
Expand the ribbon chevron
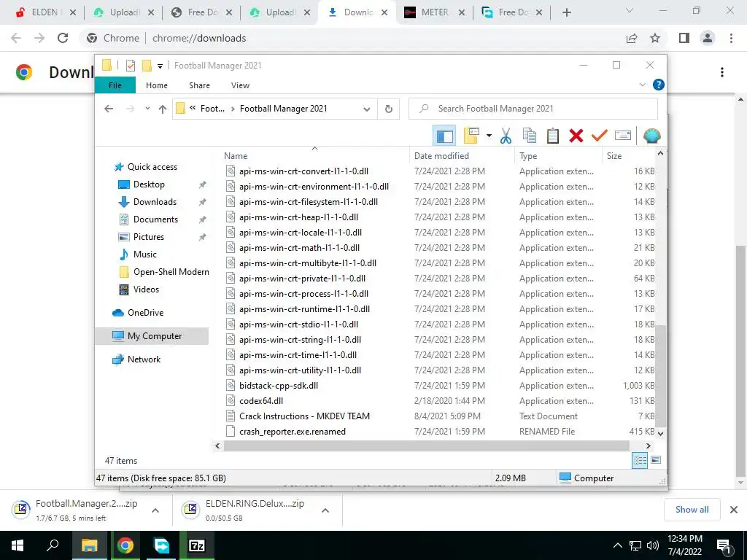pos(642,85)
